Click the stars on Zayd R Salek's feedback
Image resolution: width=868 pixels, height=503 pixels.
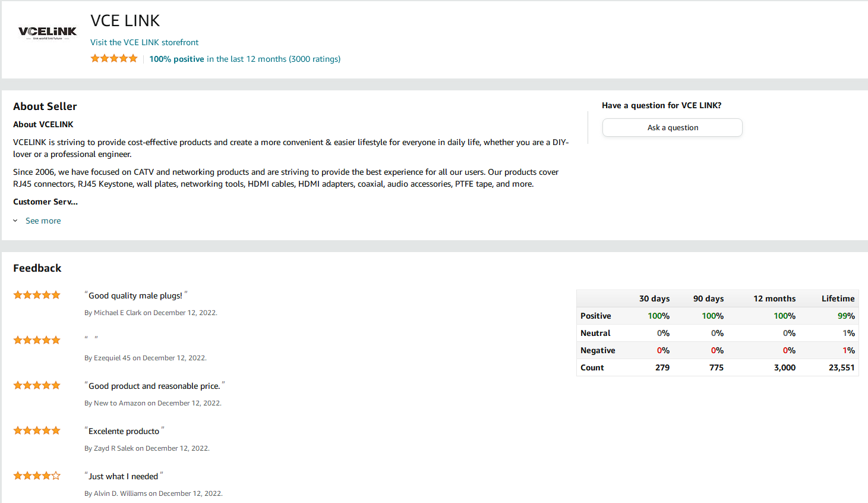(37, 430)
